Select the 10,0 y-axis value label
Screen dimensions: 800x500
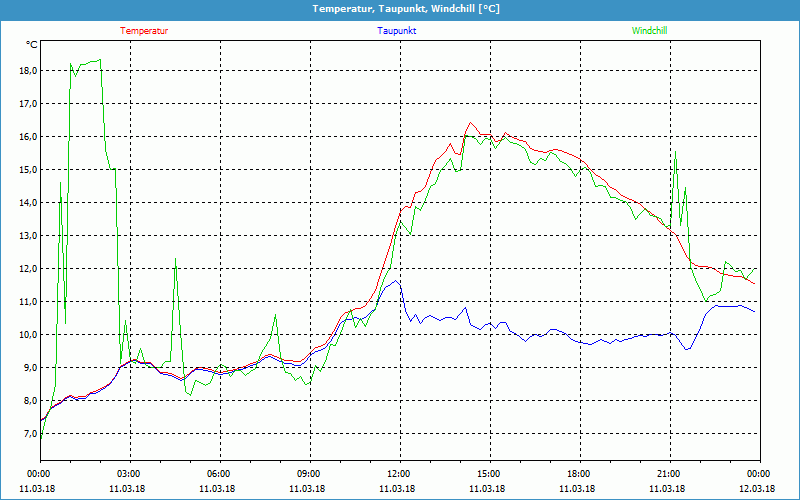(27, 335)
